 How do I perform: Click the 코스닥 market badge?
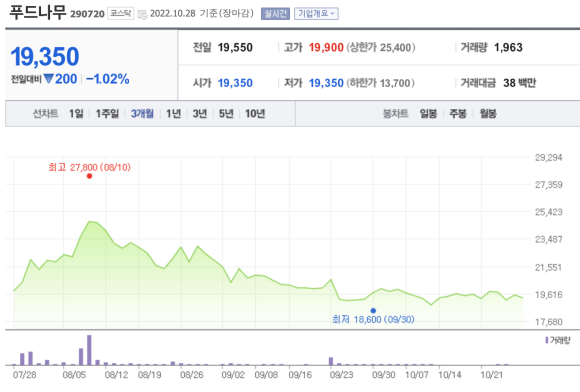121,14
